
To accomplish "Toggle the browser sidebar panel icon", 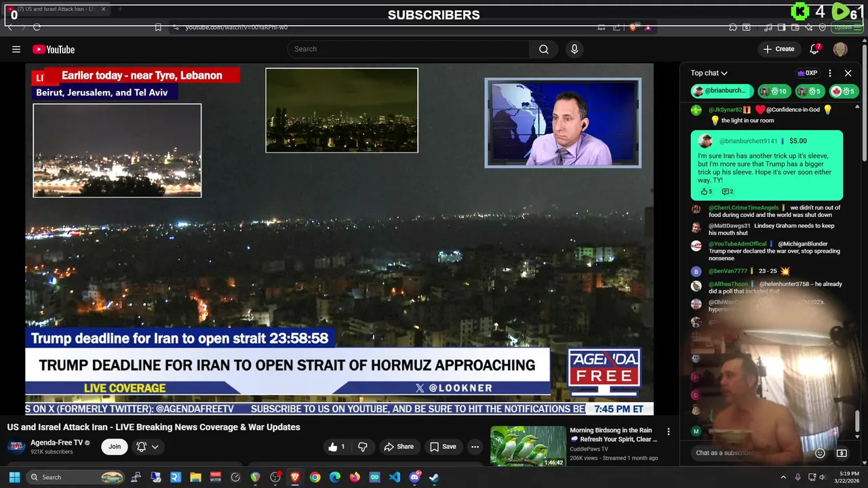I will click(781, 27).
